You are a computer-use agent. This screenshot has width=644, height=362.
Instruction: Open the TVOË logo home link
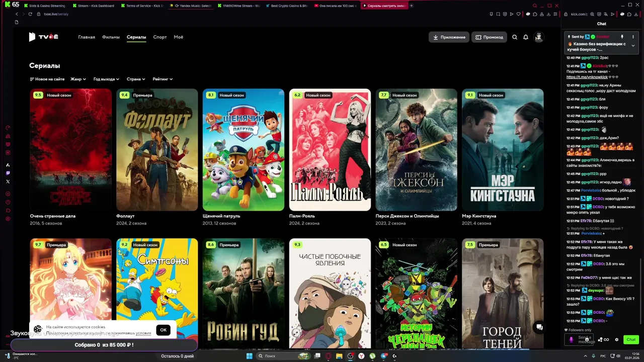pos(43,37)
